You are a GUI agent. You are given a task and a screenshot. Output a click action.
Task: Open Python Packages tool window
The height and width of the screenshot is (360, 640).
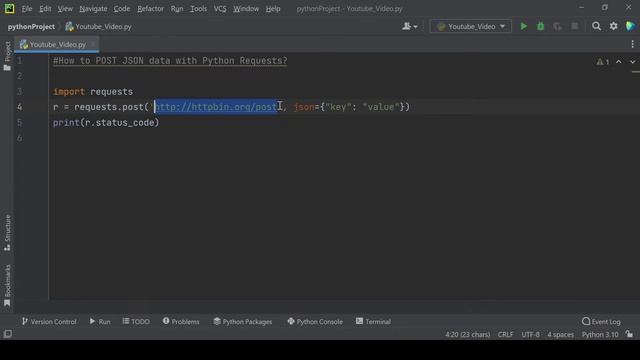tap(242, 322)
